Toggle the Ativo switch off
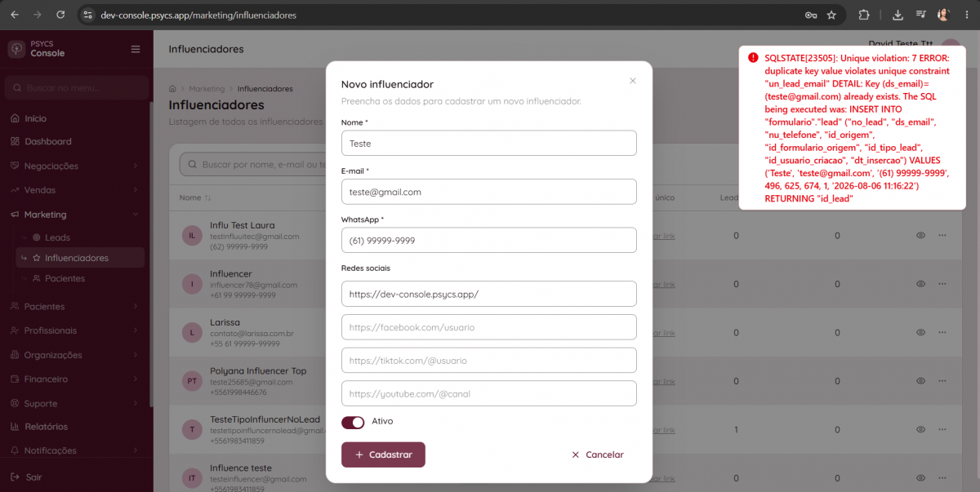Screen dimensions: 980x492 coord(353,422)
